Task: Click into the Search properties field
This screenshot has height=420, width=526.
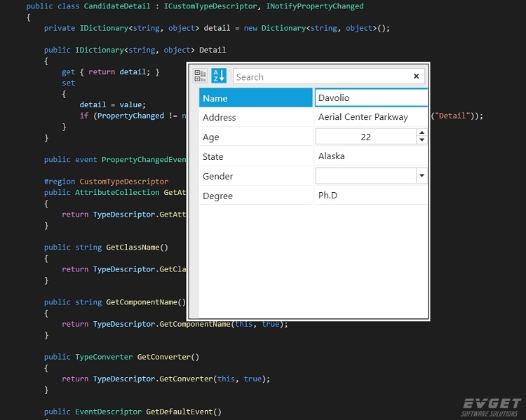Action: pyautogui.click(x=319, y=76)
